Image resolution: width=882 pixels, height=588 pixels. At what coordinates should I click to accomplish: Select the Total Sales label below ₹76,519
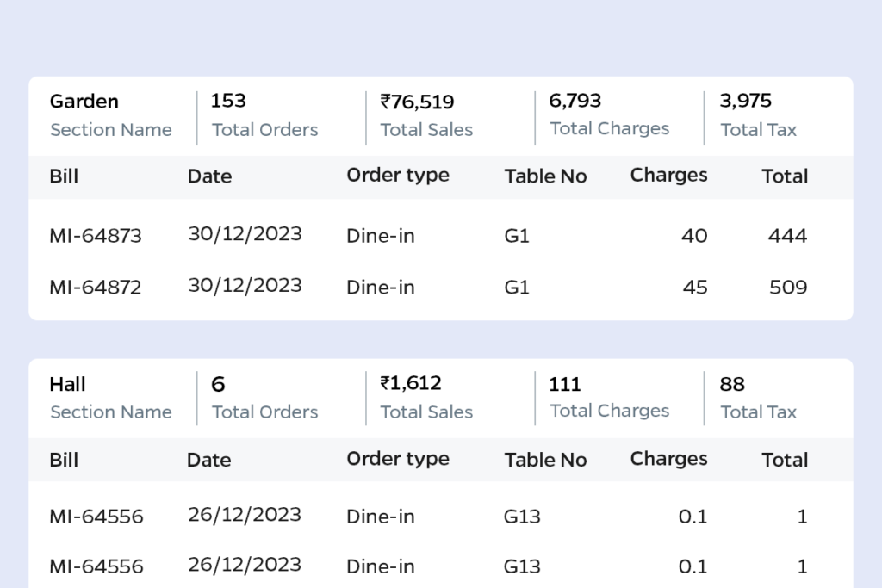[x=426, y=130]
